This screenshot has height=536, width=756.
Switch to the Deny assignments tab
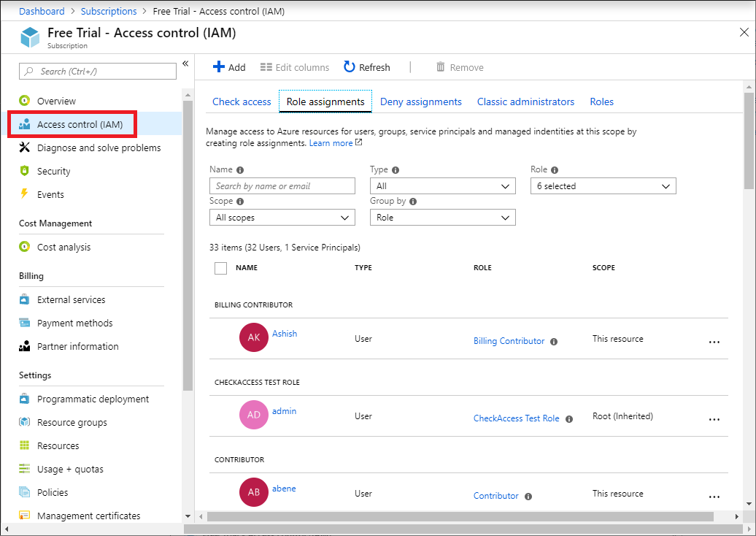421,102
